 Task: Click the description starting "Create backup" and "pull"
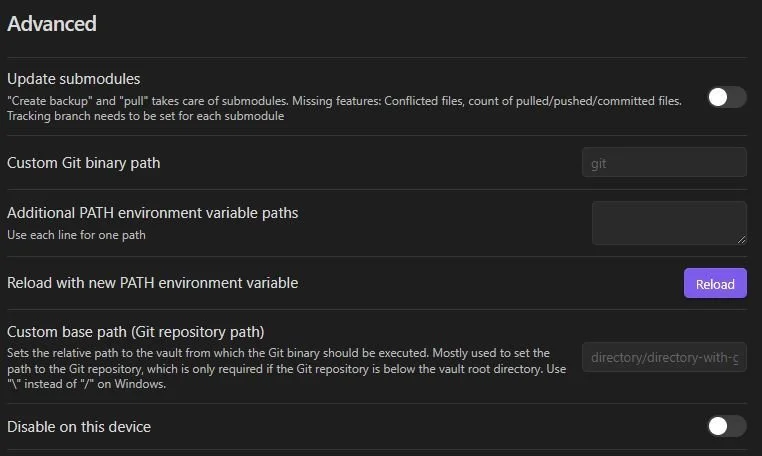344,101
